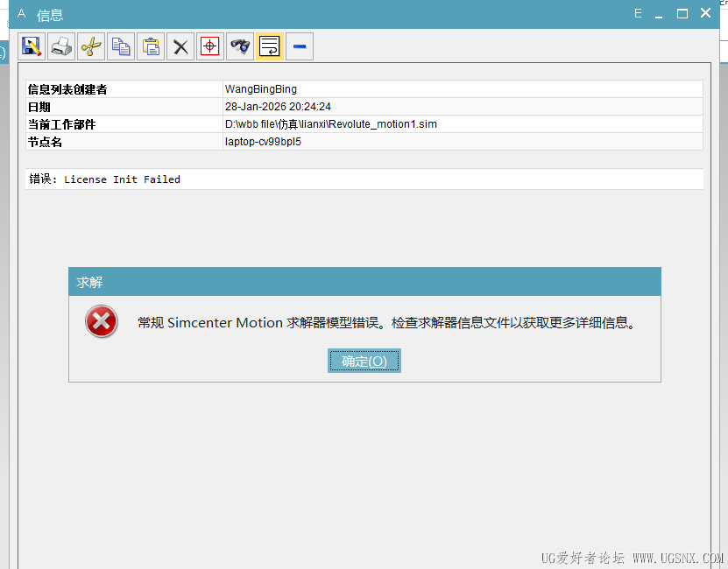Open Find with the binoculars icon
Screen dimensions: 728x569
point(239,46)
